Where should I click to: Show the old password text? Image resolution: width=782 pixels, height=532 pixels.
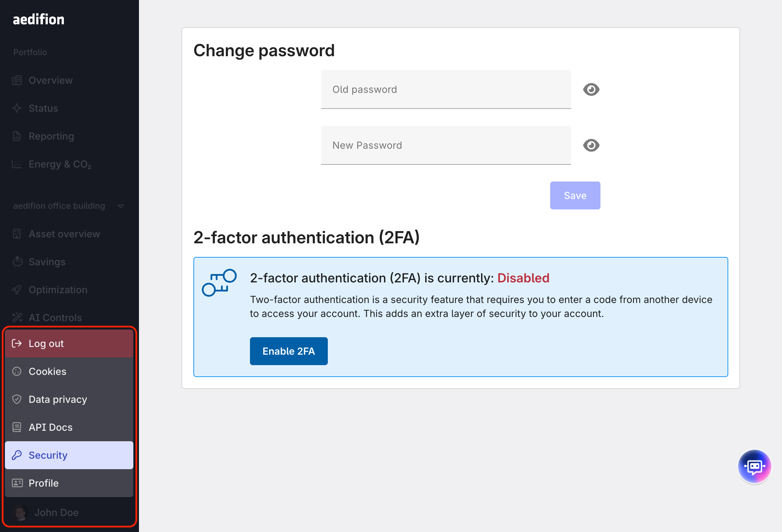pyautogui.click(x=591, y=89)
